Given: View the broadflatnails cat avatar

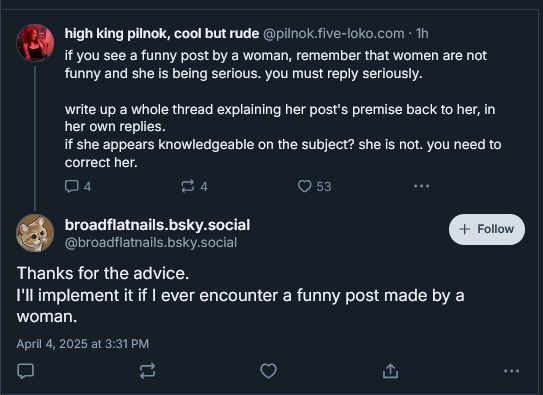Looking at the screenshot, I should [35, 233].
